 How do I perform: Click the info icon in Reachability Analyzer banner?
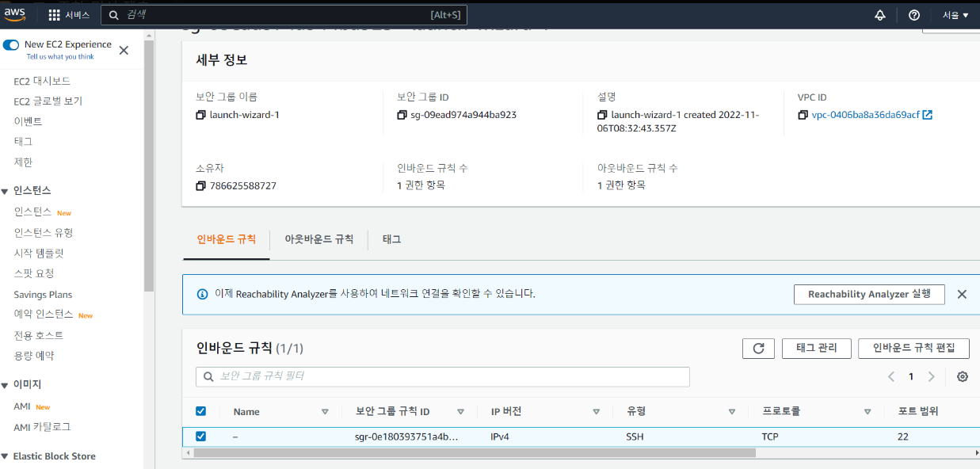(x=202, y=294)
